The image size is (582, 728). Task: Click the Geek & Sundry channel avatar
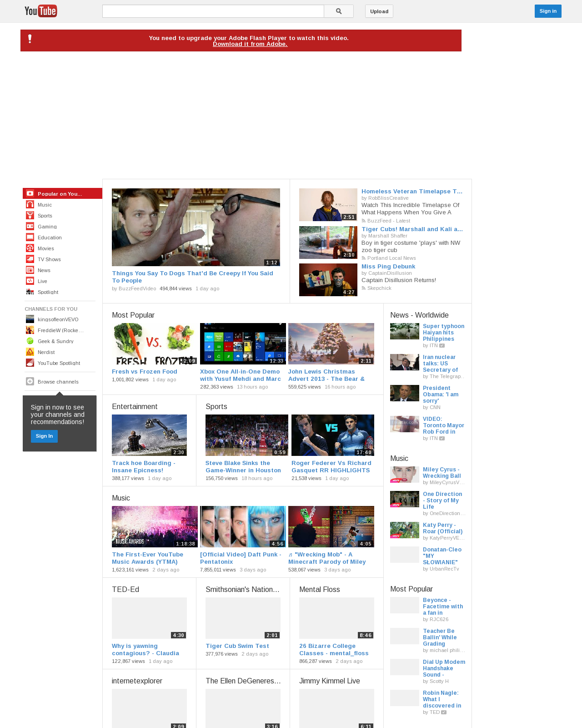tap(30, 341)
